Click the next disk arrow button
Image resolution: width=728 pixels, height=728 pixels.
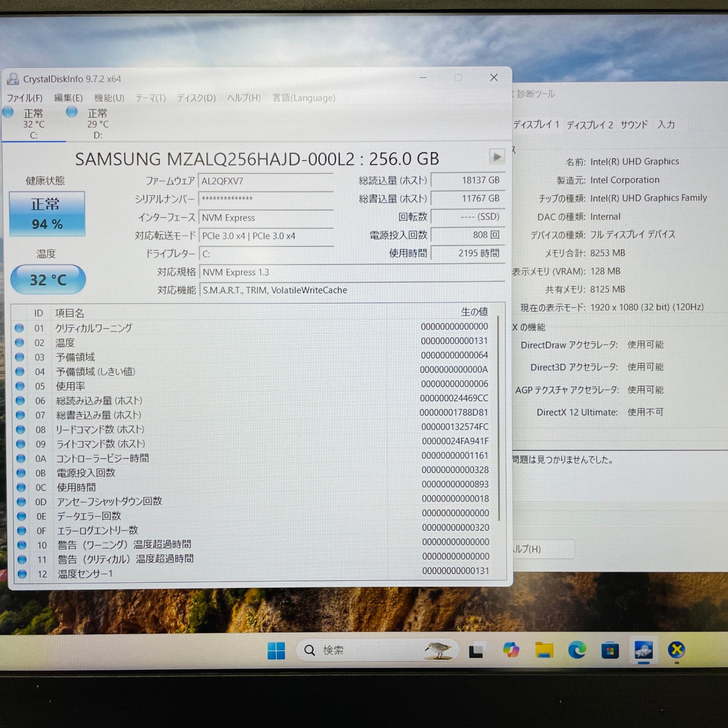(497, 157)
